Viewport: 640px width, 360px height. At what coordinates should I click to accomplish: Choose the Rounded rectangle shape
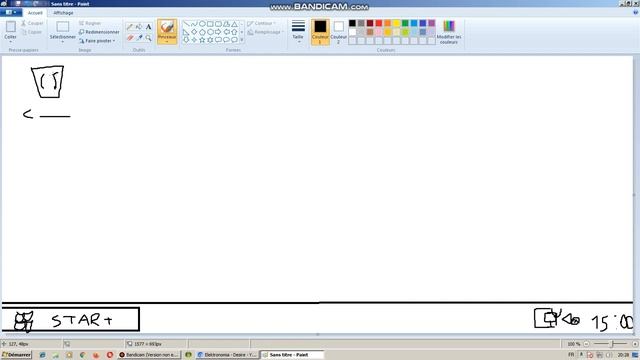[218, 24]
